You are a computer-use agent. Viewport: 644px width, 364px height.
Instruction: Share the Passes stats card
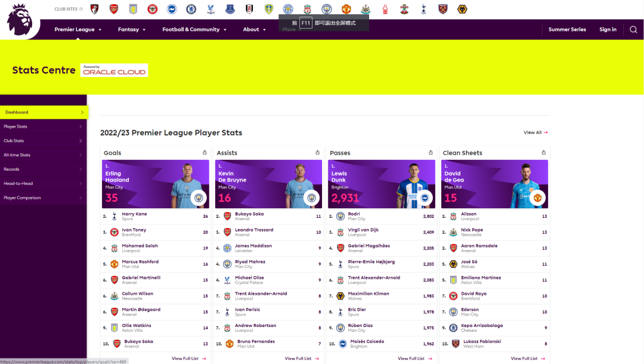tap(431, 152)
